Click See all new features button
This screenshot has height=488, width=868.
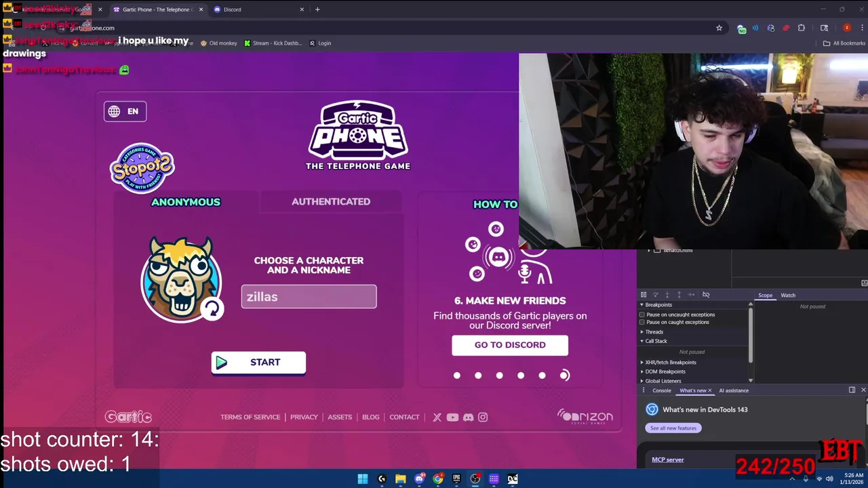coord(673,428)
